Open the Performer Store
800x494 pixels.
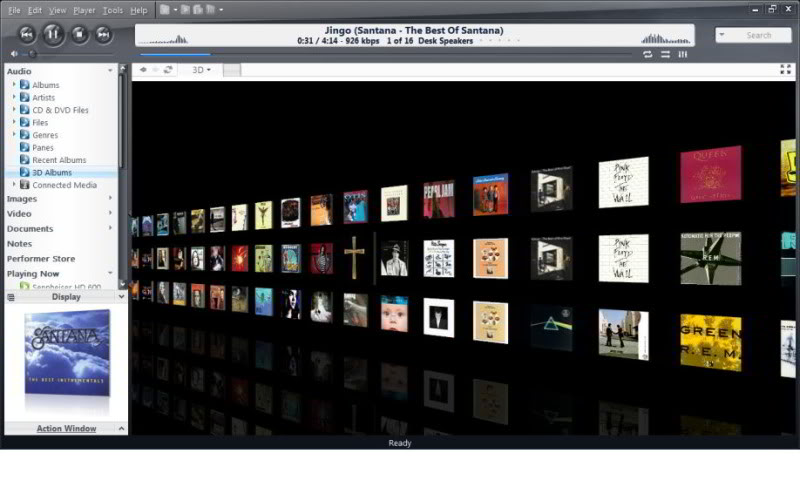point(41,259)
